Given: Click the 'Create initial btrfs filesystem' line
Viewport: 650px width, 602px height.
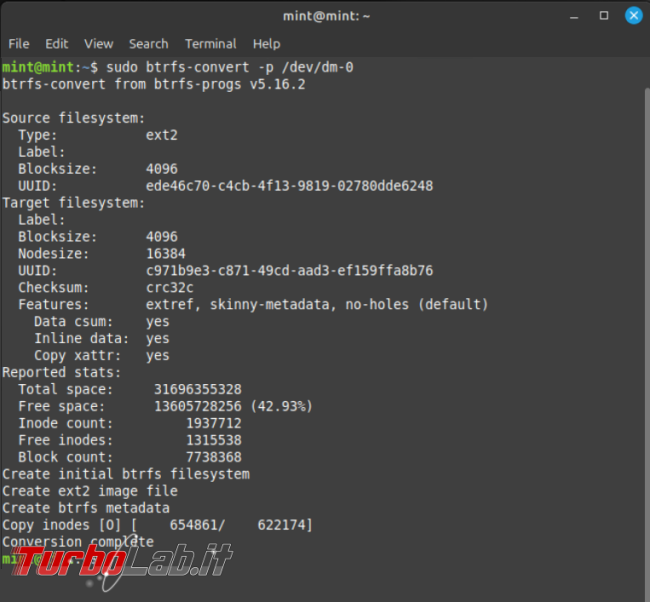Looking at the screenshot, I should click(x=126, y=474).
